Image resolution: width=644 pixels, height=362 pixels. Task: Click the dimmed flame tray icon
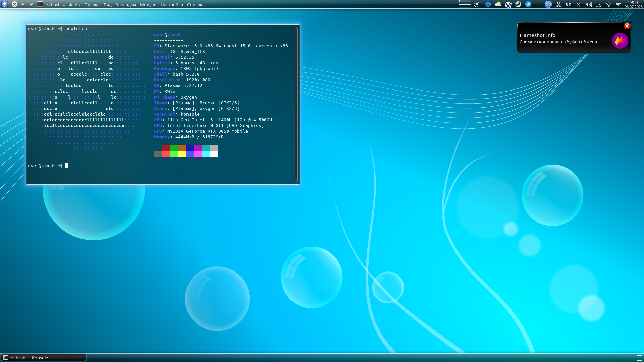pos(538,4)
